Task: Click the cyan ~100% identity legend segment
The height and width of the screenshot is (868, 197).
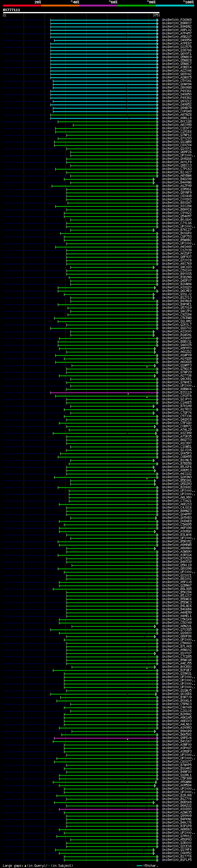Action: tap(175, 6)
